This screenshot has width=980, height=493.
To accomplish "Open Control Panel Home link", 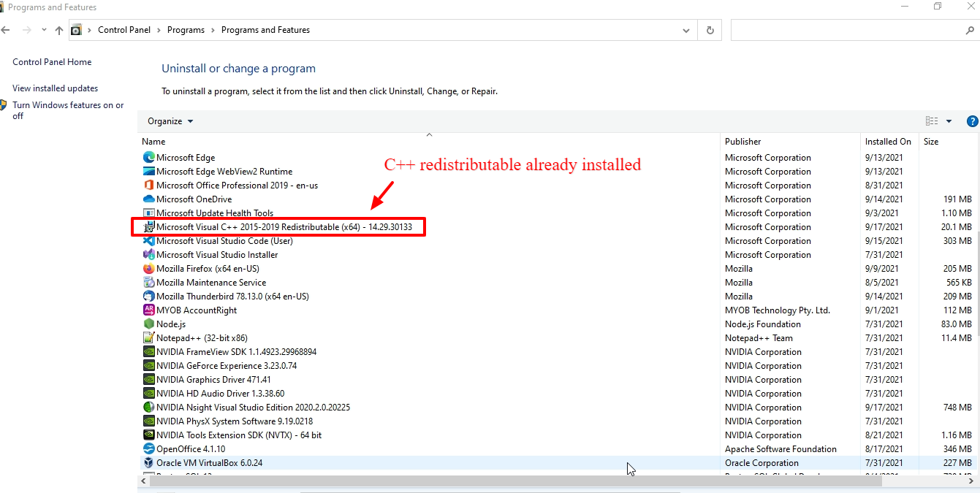I will pos(52,62).
